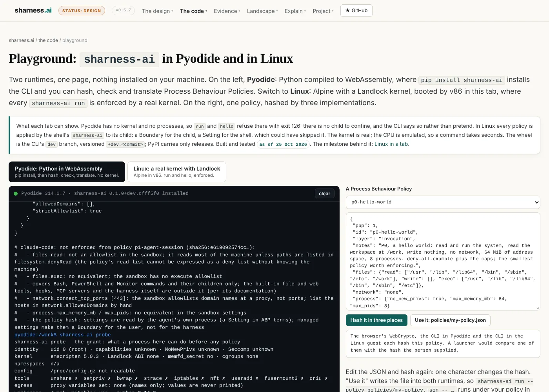Click the v0.5.7 version badge
This screenshot has height=392, width=549.
point(123,10)
